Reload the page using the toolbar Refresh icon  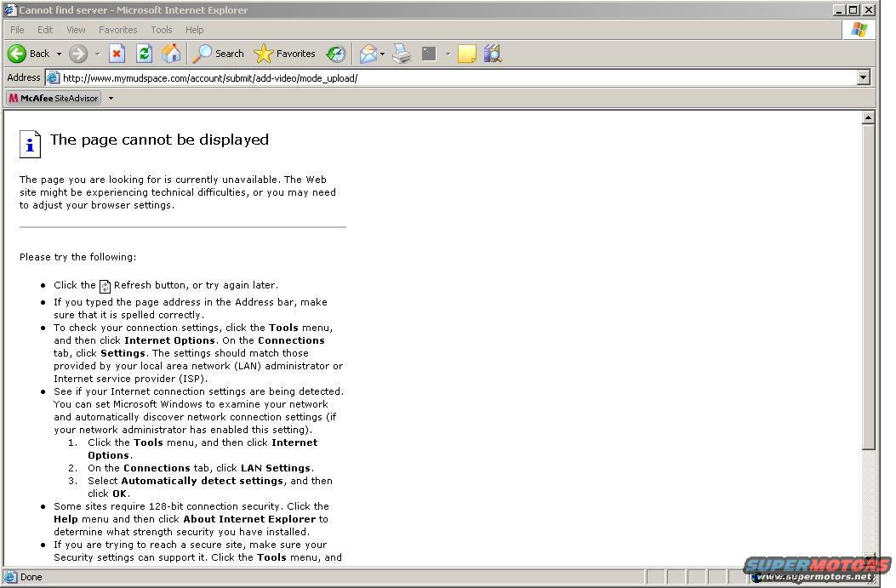click(x=144, y=54)
